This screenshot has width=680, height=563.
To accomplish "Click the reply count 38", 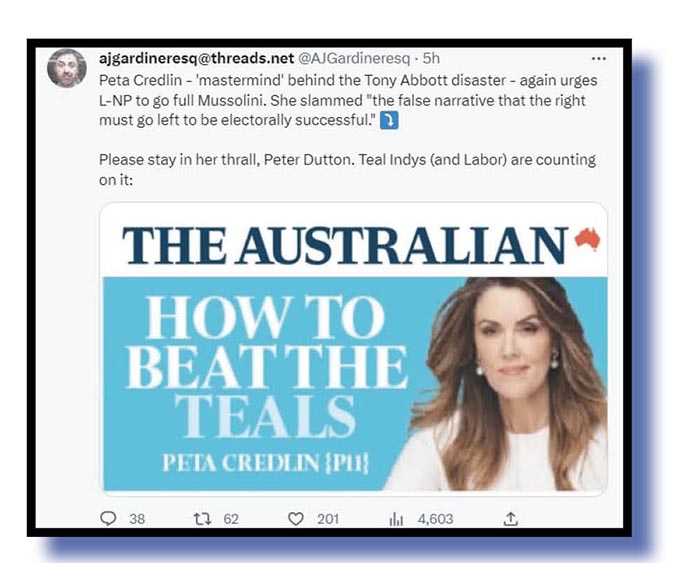I will (x=137, y=519).
